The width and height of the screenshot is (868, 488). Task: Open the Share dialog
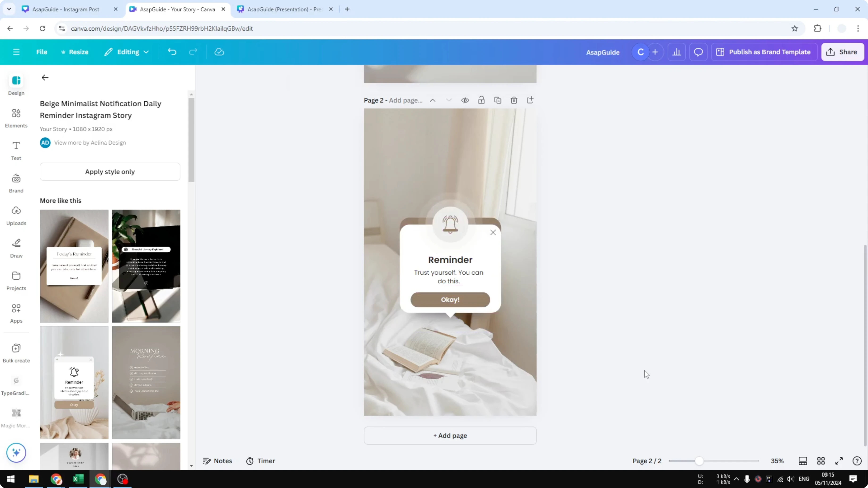[x=843, y=52]
